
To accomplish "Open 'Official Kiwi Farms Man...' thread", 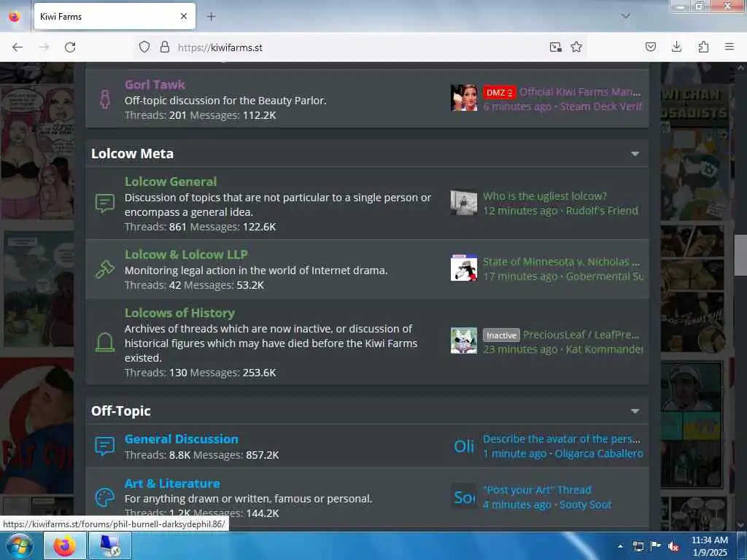I will (x=580, y=92).
